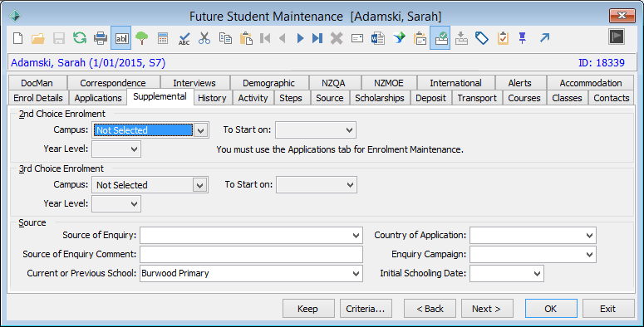Image resolution: width=644 pixels, height=327 pixels.
Task: Open the 2nd Choice Campus dropdown
Action: 200,130
